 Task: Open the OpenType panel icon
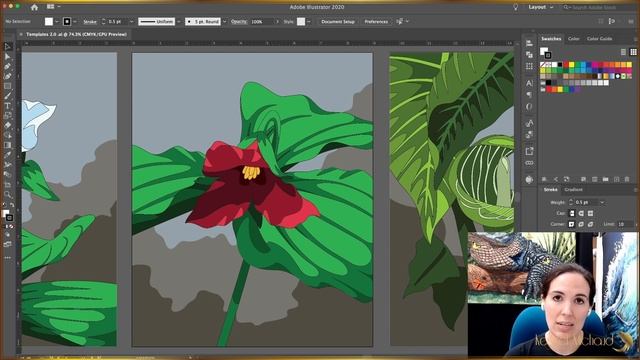(529, 107)
